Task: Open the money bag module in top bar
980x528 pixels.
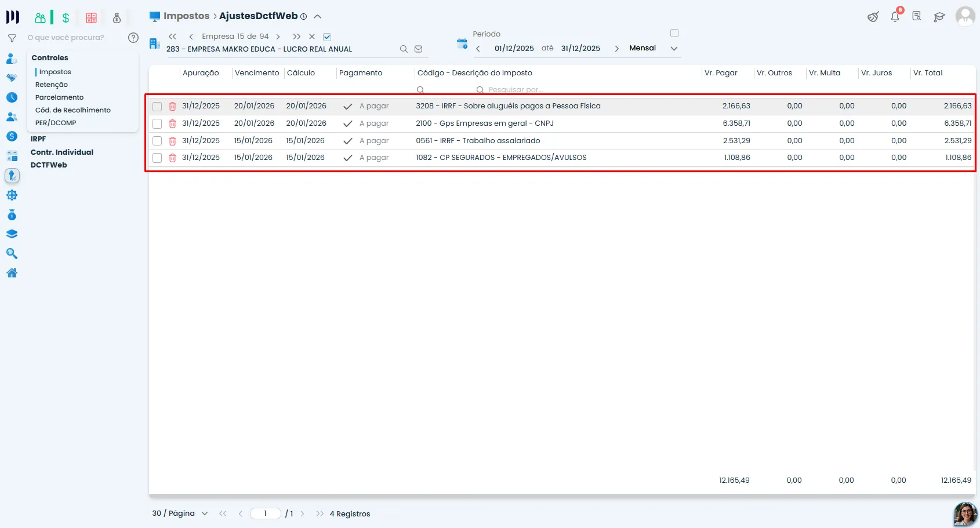Action: click(117, 18)
